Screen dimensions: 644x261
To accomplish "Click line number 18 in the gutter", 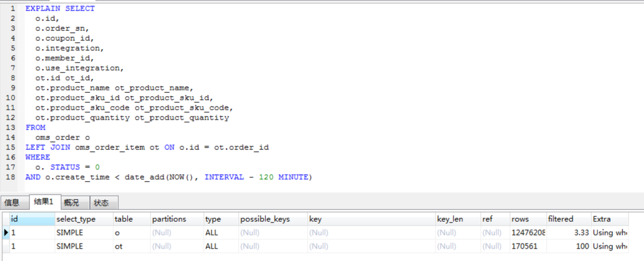I will coord(12,177).
